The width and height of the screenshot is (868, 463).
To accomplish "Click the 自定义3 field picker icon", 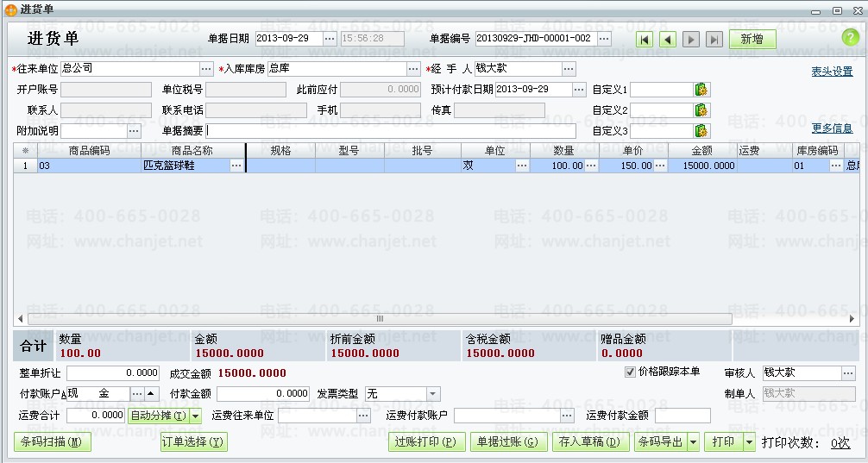I will coord(701,131).
